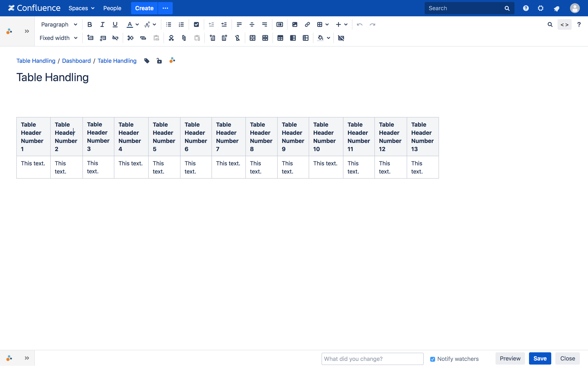Open the People menu
Screen dimensions: 588x367
(x=112, y=8)
